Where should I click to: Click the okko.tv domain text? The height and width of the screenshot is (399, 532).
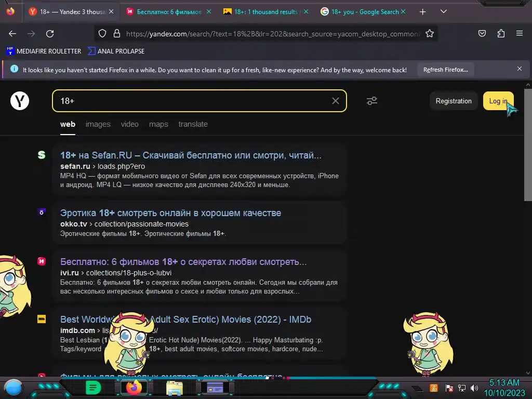tap(74, 224)
